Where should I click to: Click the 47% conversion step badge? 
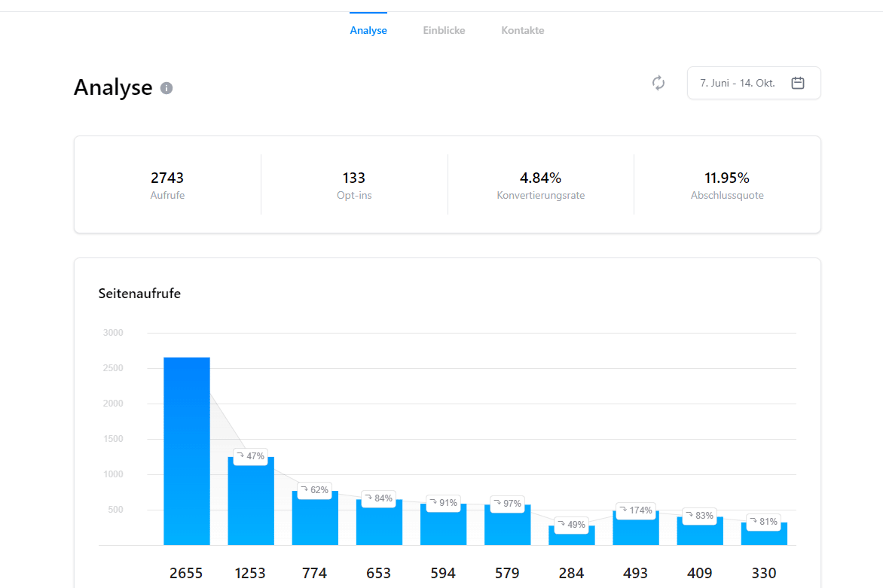(249, 456)
